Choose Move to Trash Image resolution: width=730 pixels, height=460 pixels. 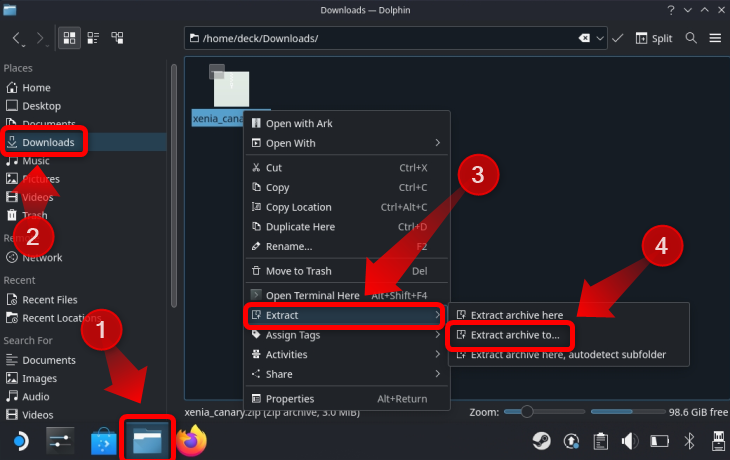click(x=347, y=271)
